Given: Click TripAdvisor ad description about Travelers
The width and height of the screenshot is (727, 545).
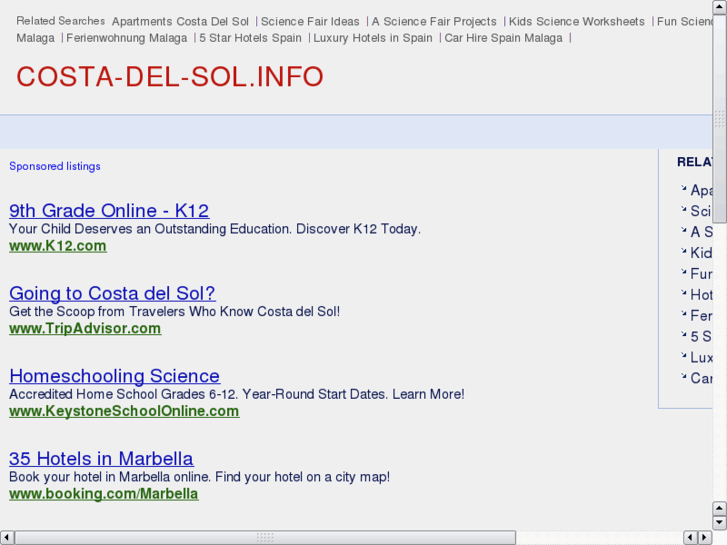Looking at the screenshot, I should (174, 312).
